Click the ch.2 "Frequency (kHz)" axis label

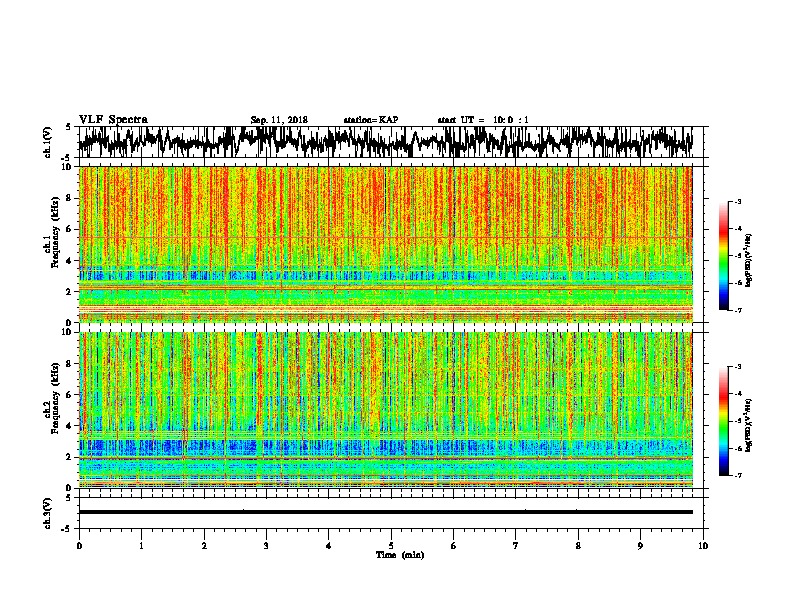click(55, 397)
